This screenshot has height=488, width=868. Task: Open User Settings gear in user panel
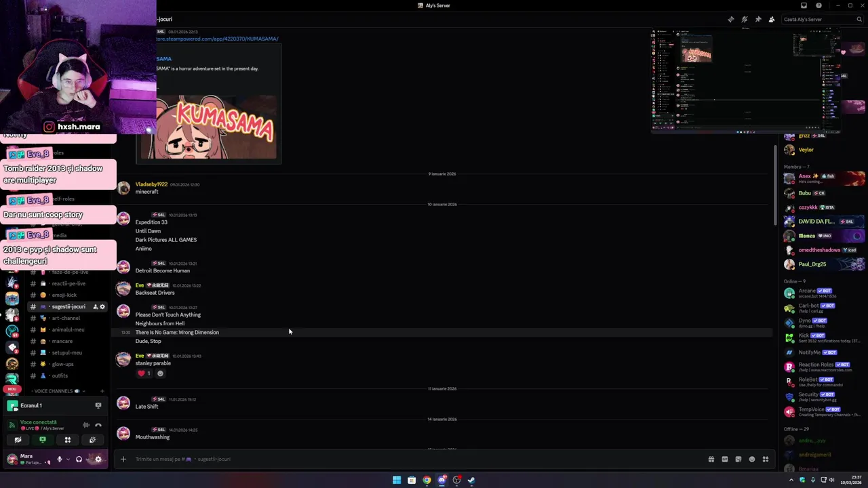tap(98, 459)
